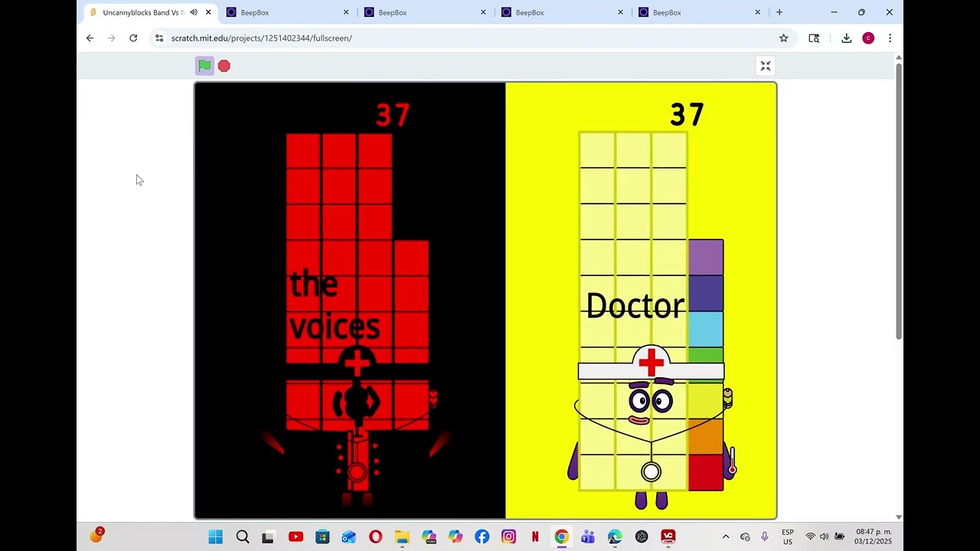
Task: Open Outlook from the taskbar
Action: coord(349,537)
